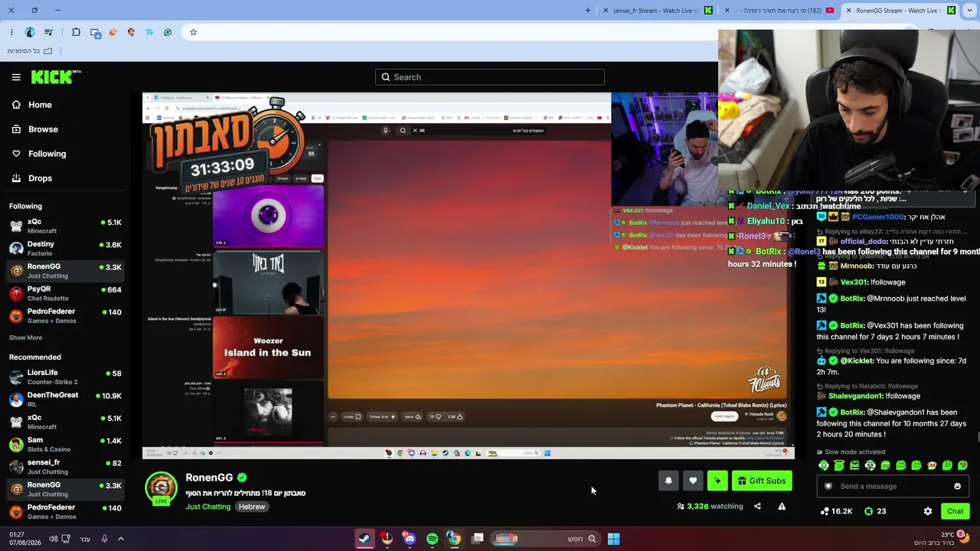Focus the Kick Search field
The height and width of the screenshot is (551, 980).
pyautogui.click(x=490, y=77)
